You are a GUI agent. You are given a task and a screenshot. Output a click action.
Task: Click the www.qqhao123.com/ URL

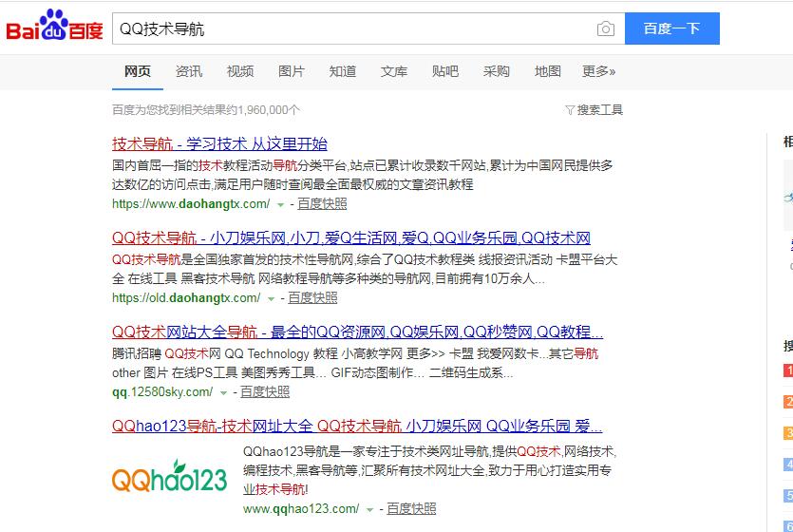click(301, 509)
